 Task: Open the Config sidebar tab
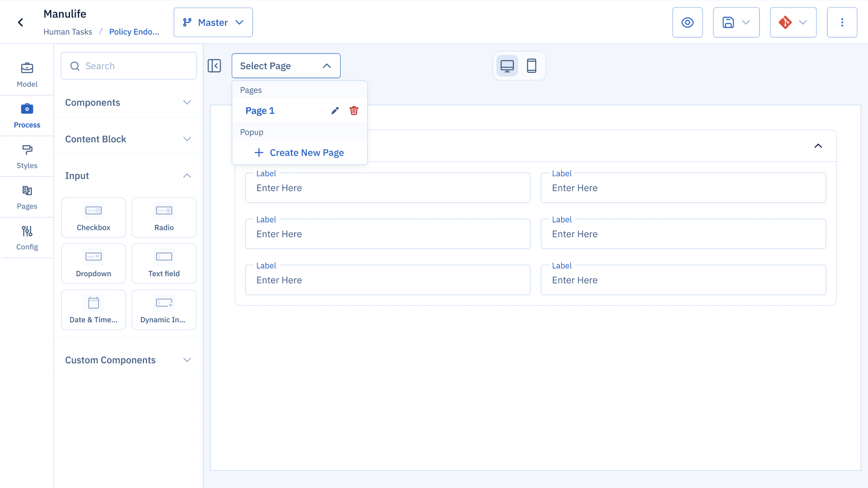coord(27,238)
